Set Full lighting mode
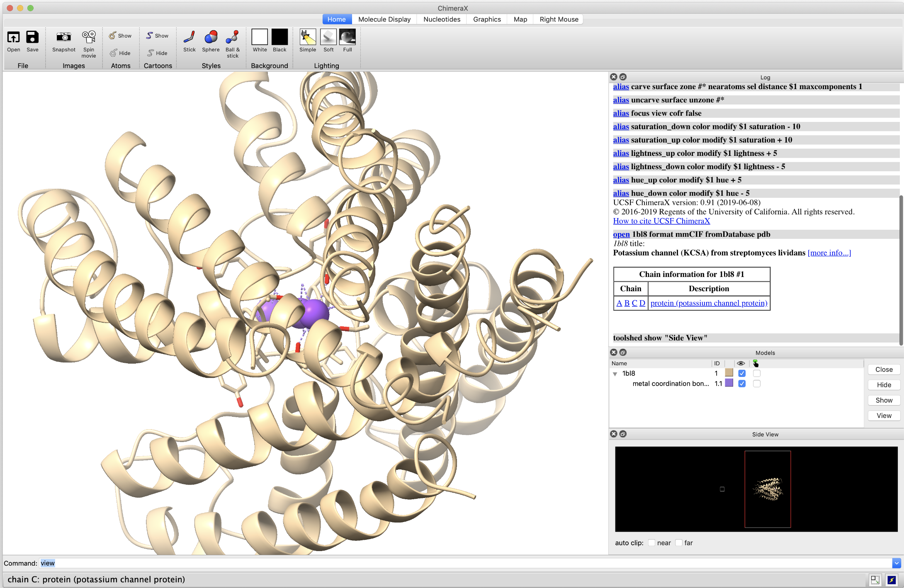 click(348, 37)
